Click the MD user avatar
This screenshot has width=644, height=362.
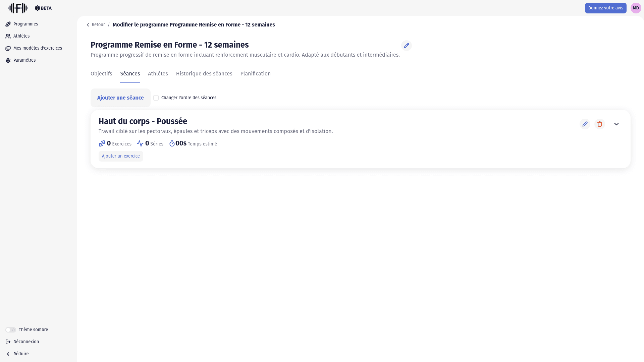[636, 8]
